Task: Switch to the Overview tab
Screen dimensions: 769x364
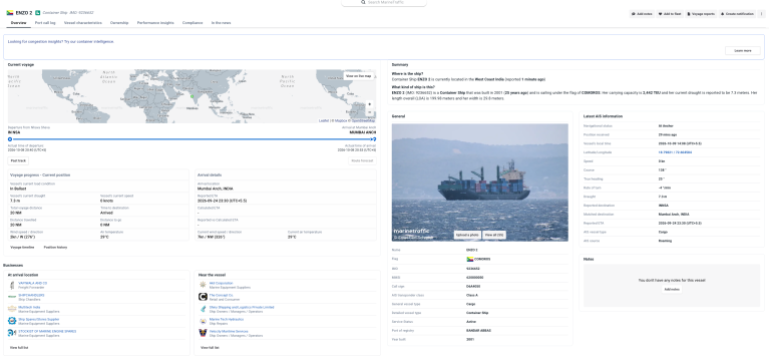Action: (19, 23)
